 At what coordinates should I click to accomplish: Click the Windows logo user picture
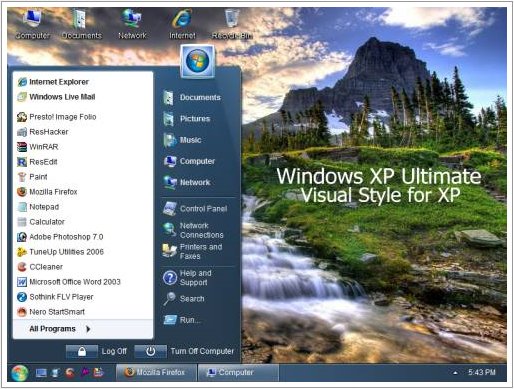[x=197, y=62]
